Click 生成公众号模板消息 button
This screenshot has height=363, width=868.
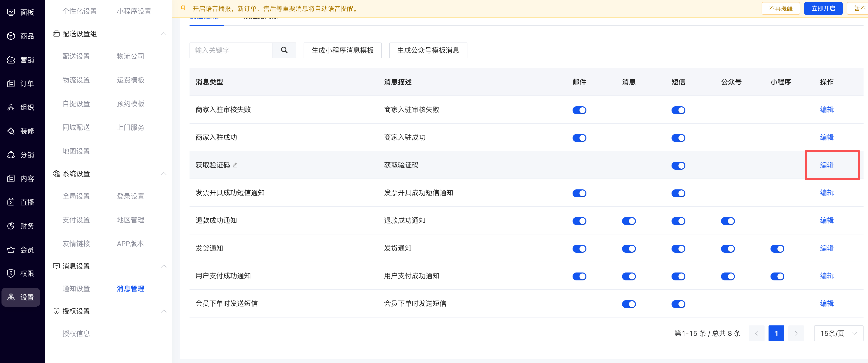(x=428, y=50)
